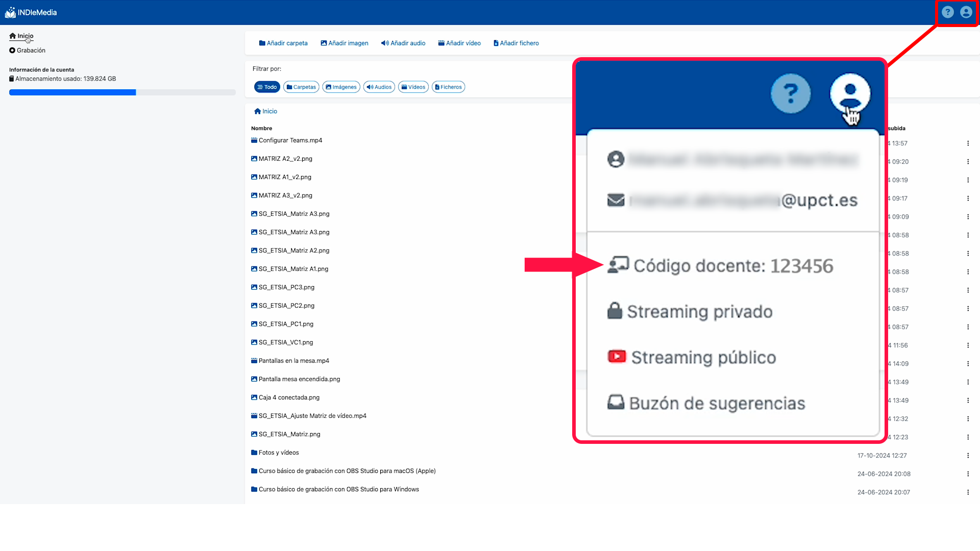Filter the list by Vídeos
This screenshot has height=551, width=980.
(413, 87)
